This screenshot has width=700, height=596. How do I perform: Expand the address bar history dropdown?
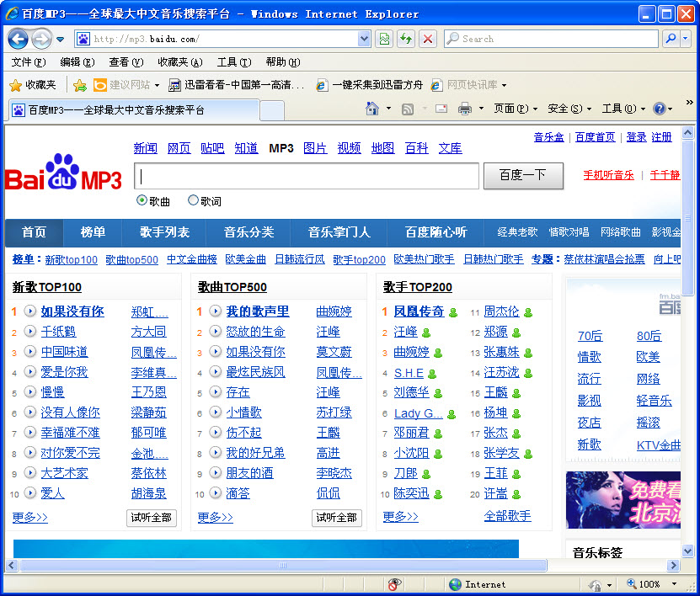tap(365, 39)
